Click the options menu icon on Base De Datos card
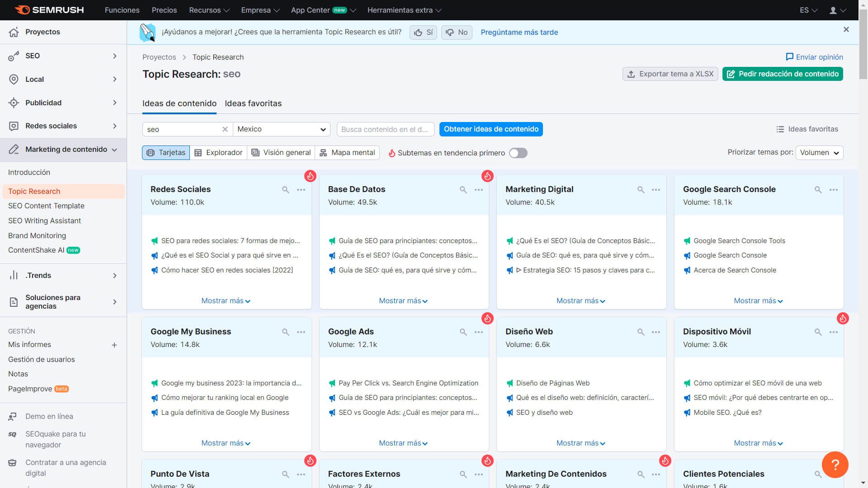The image size is (868, 488). 478,189
